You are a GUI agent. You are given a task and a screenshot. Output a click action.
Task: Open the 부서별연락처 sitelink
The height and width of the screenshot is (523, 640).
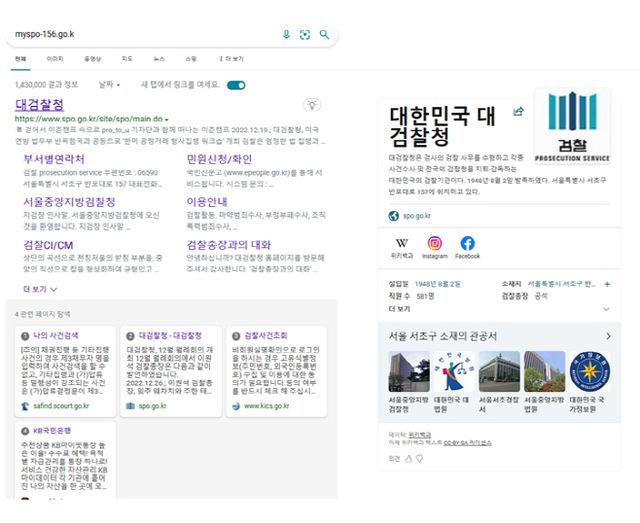pyautogui.click(x=54, y=159)
